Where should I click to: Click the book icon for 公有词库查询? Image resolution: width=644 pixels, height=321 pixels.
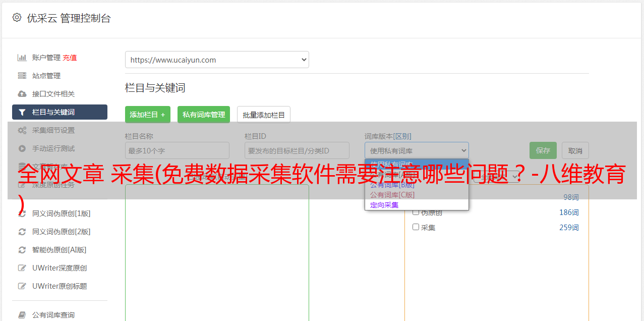(x=22, y=315)
